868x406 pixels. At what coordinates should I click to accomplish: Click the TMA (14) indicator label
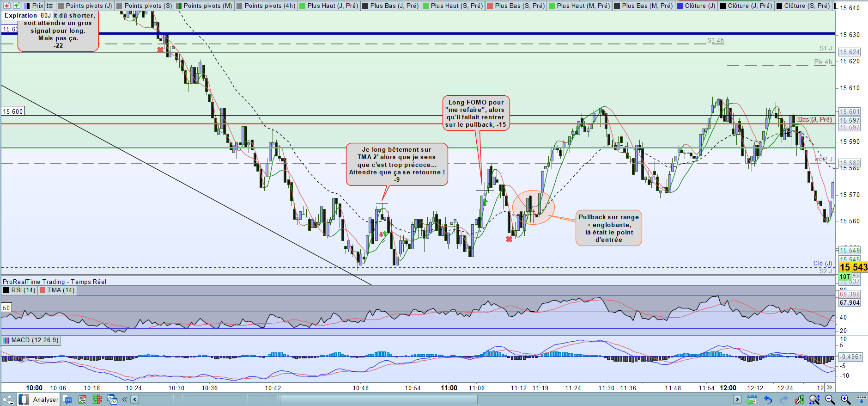[x=61, y=290]
